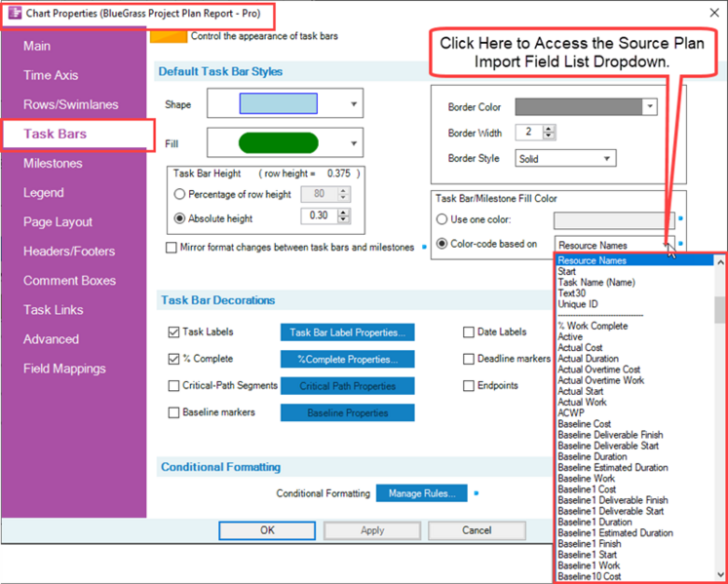Click the Absolute height value field

click(x=320, y=216)
